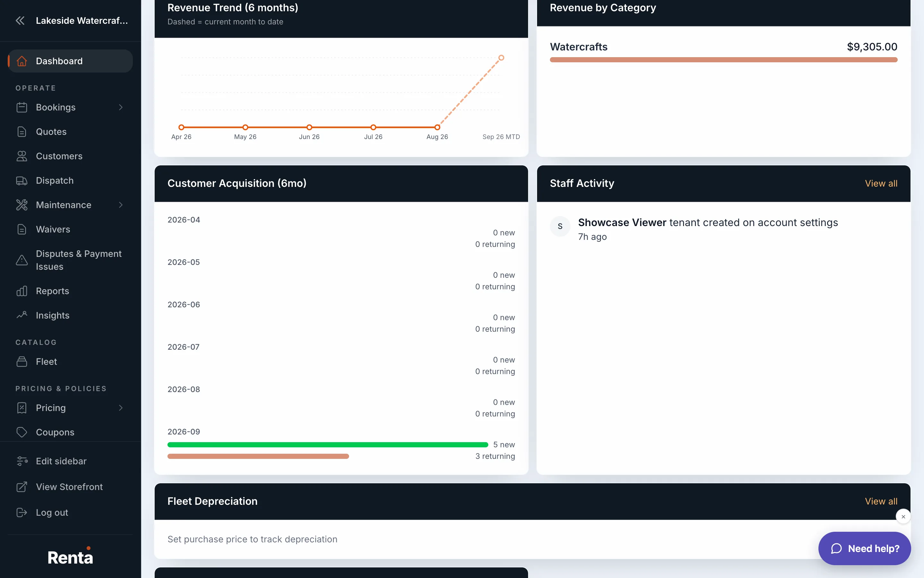The image size is (924, 578).
Task: Click the Coupons tag icon
Action: tap(22, 432)
